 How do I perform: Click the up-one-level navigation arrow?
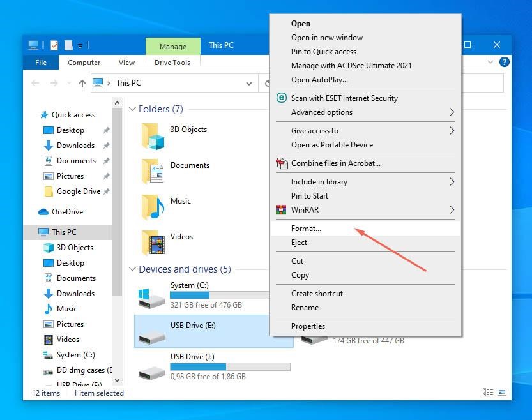tap(82, 83)
